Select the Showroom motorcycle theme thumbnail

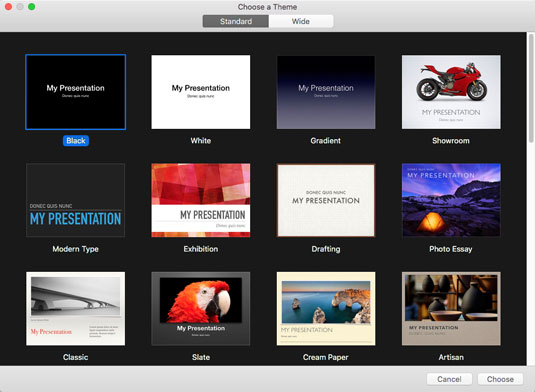(x=451, y=92)
